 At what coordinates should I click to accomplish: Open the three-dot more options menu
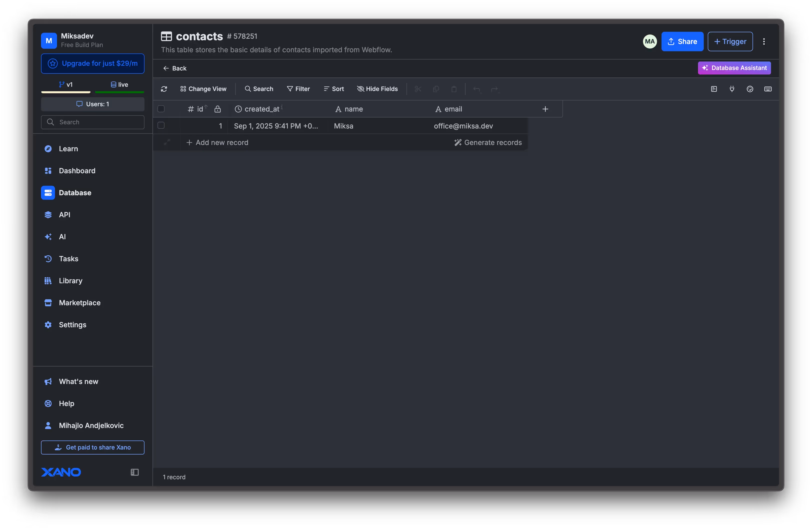click(764, 41)
